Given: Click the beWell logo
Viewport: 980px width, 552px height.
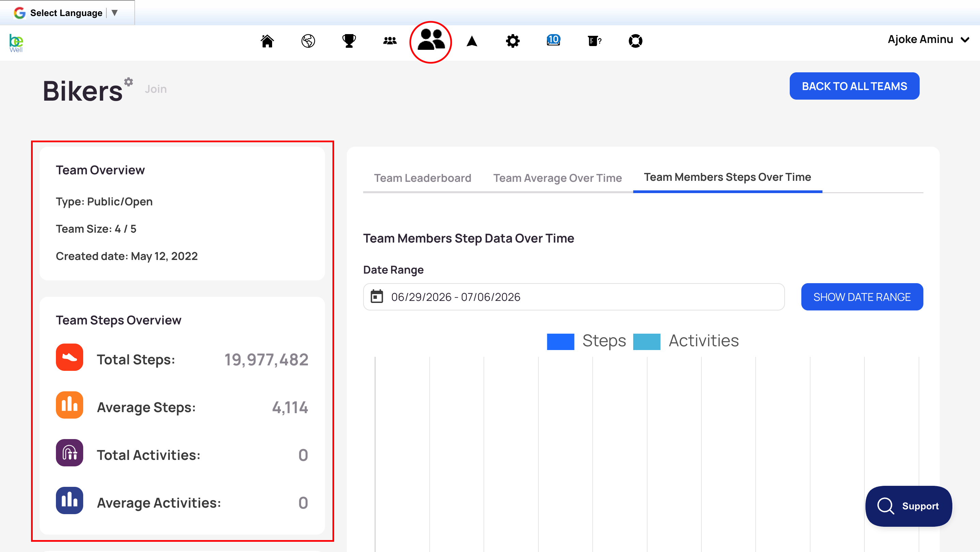Looking at the screenshot, I should tap(16, 43).
